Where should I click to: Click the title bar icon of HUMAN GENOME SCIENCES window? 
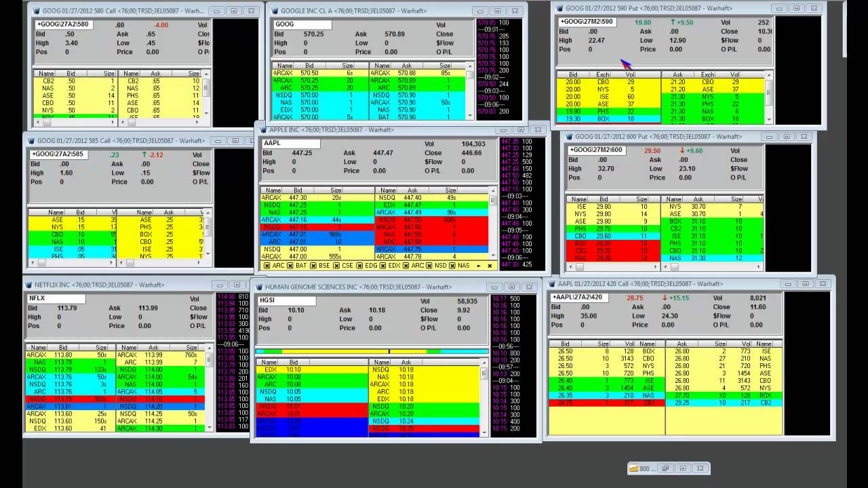(258, 287)
